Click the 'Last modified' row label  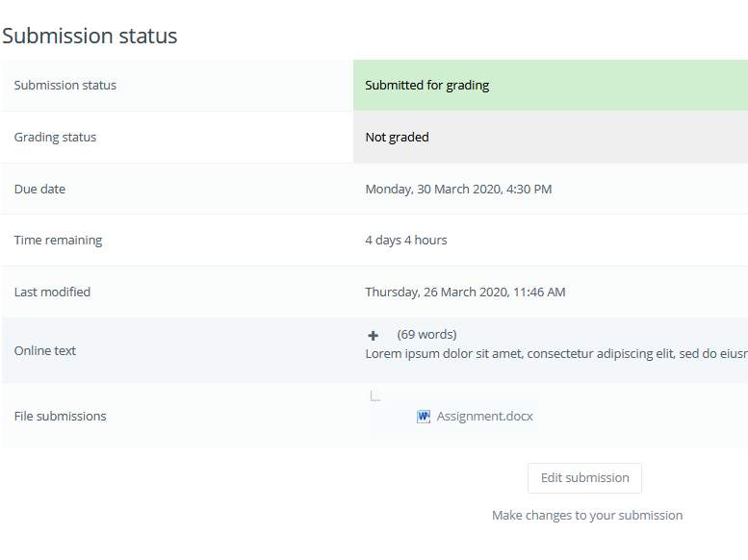(52, 293)
